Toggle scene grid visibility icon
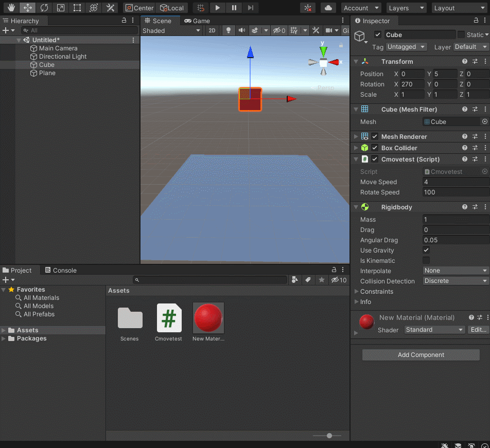Viewport: 490px width, 448px height. point(294,30)
